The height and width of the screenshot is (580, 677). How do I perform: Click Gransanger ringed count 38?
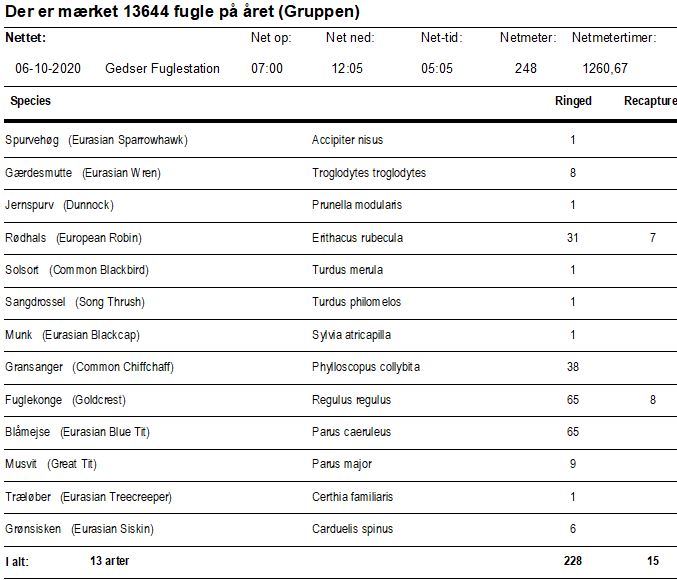click(x=573, y=367)
